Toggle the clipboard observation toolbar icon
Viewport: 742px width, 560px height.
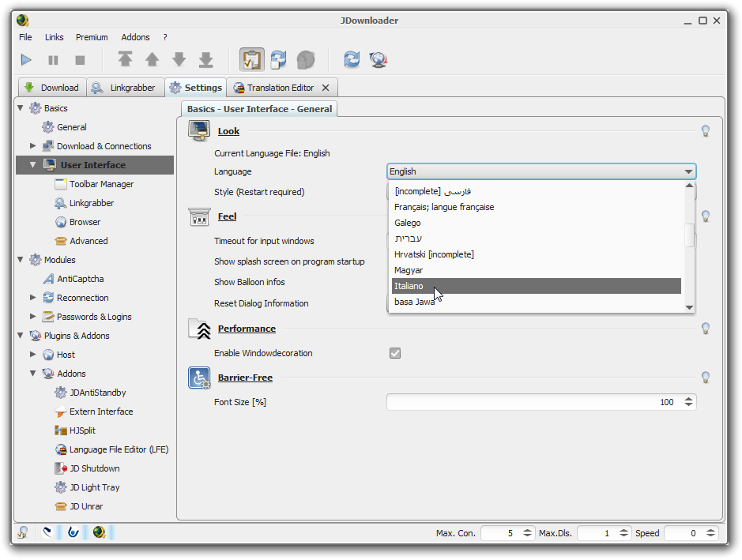click(252, 60)
